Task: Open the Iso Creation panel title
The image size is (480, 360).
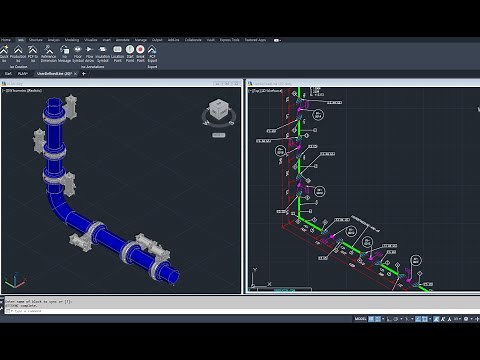Action: click(x=19, y=67)
